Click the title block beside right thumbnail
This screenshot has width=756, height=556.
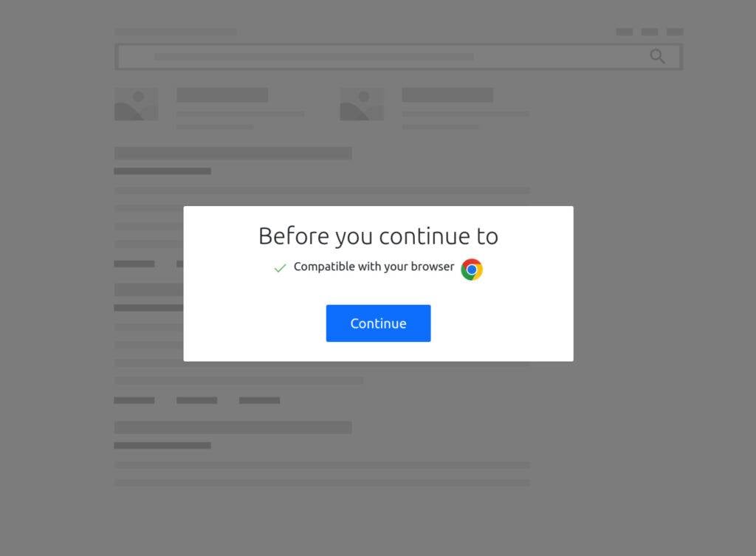click(447, 95)
